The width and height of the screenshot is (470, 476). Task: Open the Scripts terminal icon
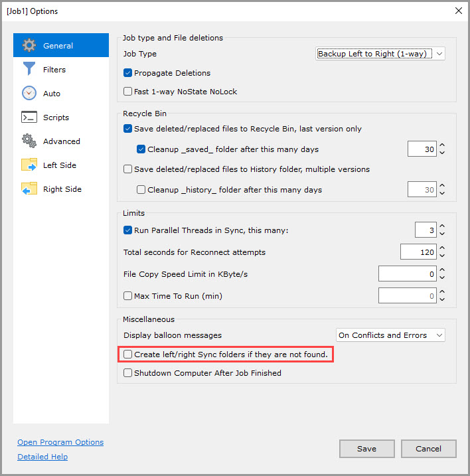29,118
